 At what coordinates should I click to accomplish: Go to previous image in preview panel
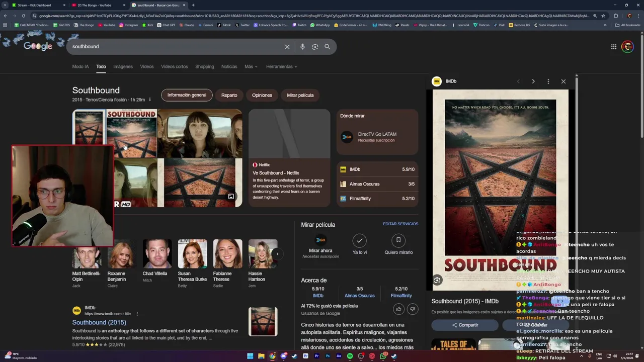coord(518,81)
